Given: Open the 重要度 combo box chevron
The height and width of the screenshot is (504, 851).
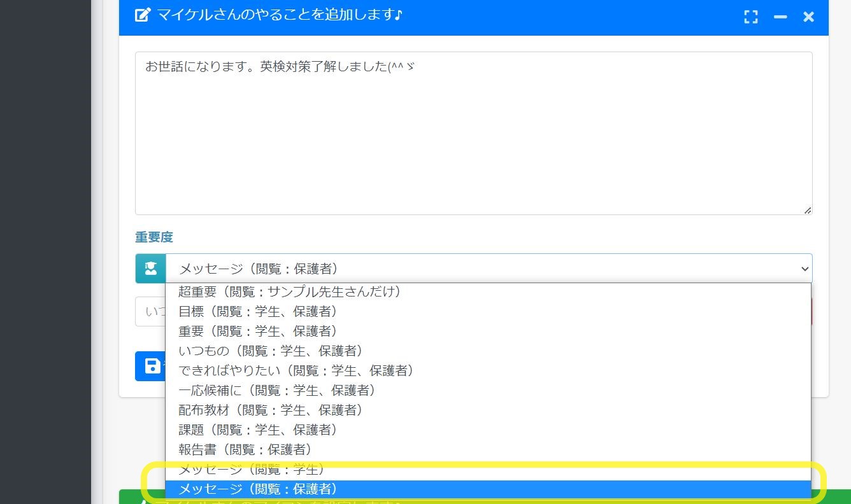Looking at the screenshot, I should [x=804, y=269].
